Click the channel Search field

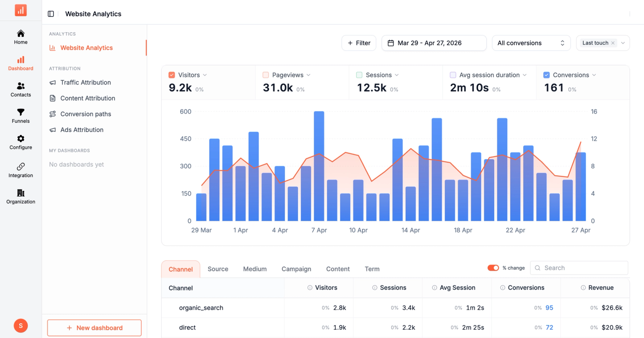coord(579,268)
